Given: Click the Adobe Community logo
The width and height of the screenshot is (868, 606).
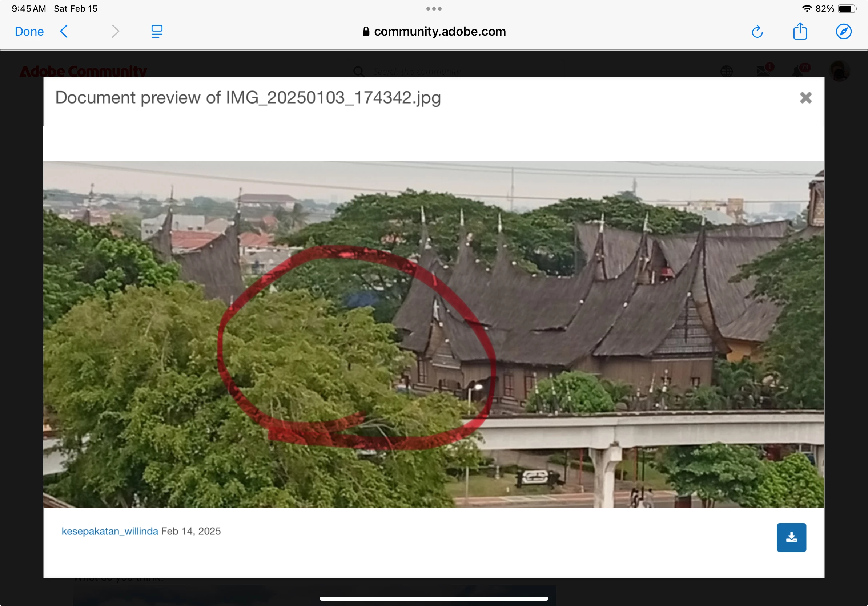Looking at the screenshot, I should point(83,71).
